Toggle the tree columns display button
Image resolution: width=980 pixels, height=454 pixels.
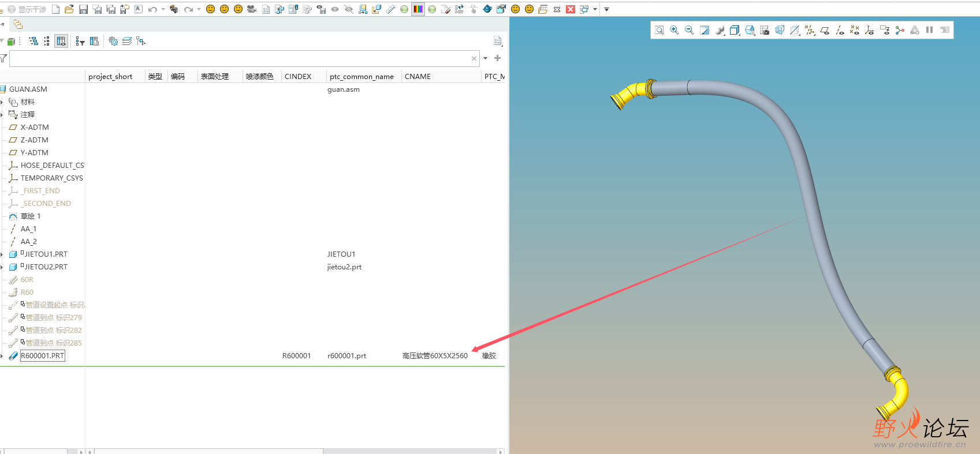click(61, 41)
